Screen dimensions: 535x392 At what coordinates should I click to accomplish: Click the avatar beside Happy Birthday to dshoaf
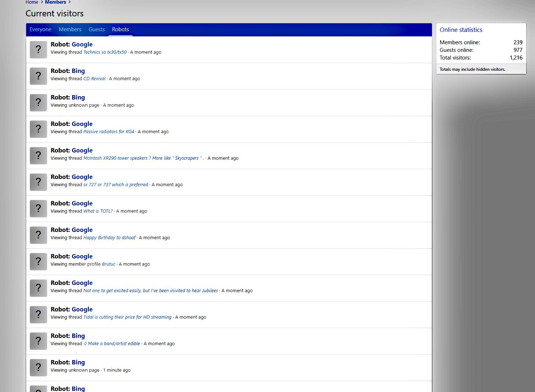[x=38, y=235]
